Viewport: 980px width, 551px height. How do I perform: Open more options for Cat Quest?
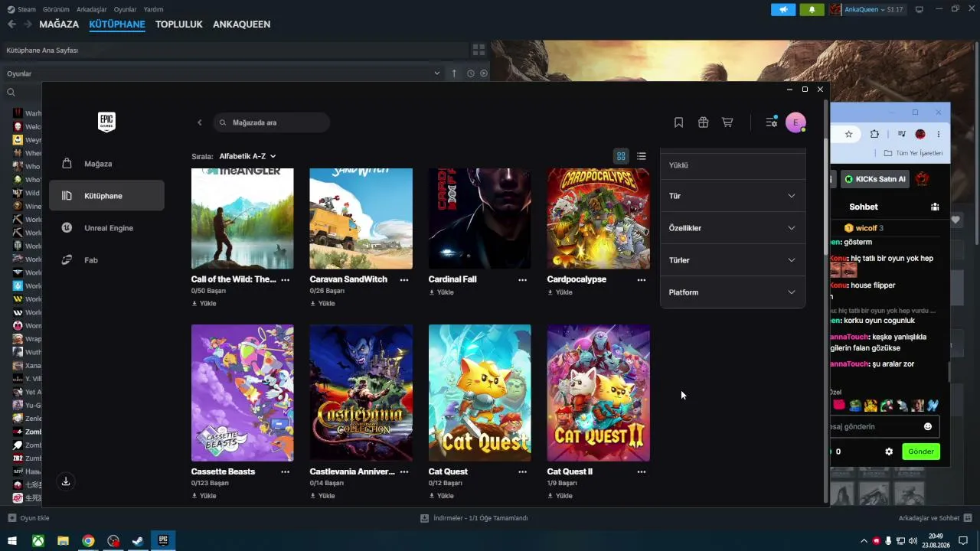coord(523,472)
